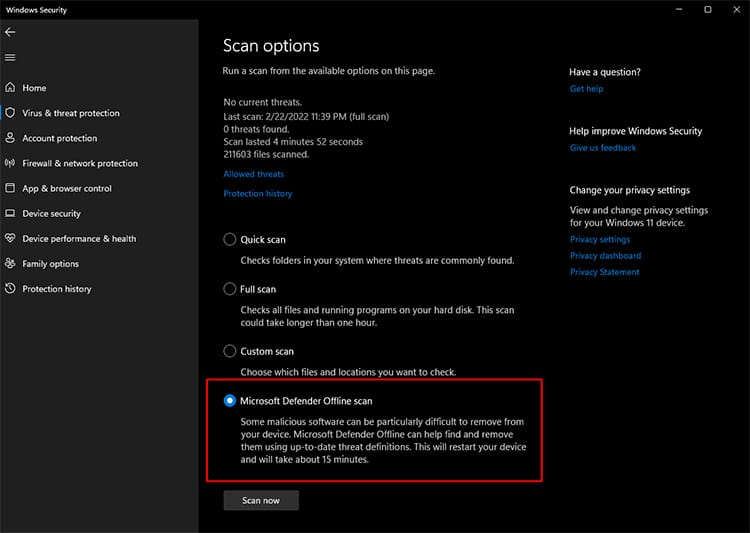Click the Family options people icon
Viewport: 750px width, 533px height.
click(10, 263)
